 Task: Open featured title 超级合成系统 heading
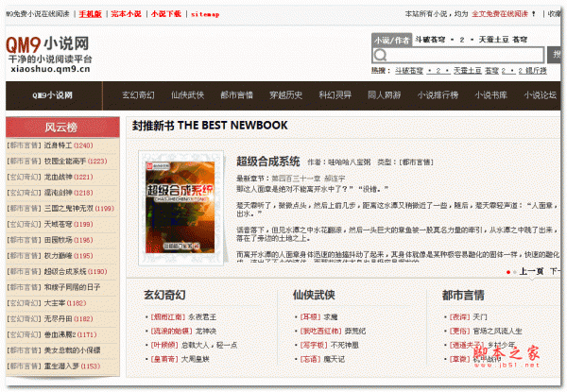tap(268, 162)
